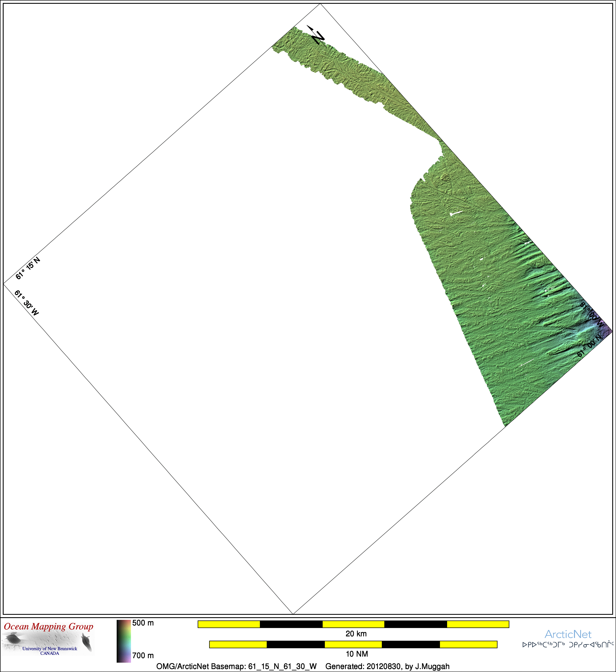
Task: Click the 700 m depth label
Action: [x=143, y=656]
